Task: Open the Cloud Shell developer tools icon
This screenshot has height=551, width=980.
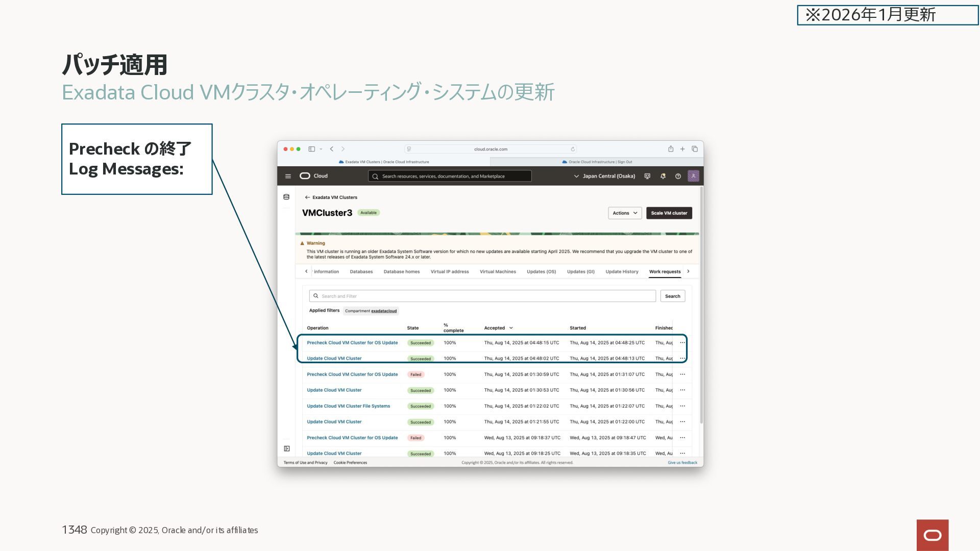Action: (647, 176)
